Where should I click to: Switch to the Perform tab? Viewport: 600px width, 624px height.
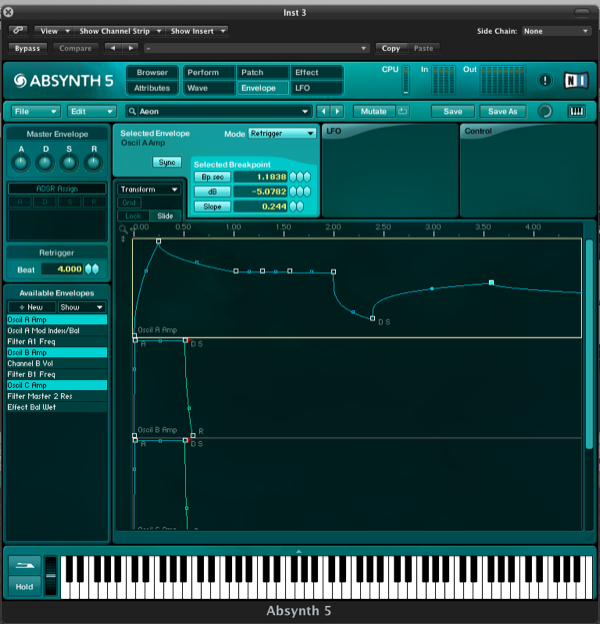tap(209, 72)
